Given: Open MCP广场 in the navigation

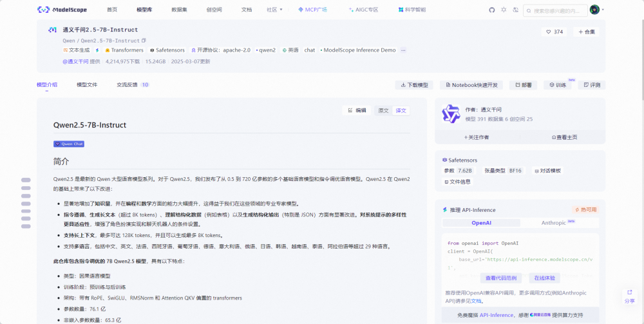Looking at the screenshot, I should (312, 10).
